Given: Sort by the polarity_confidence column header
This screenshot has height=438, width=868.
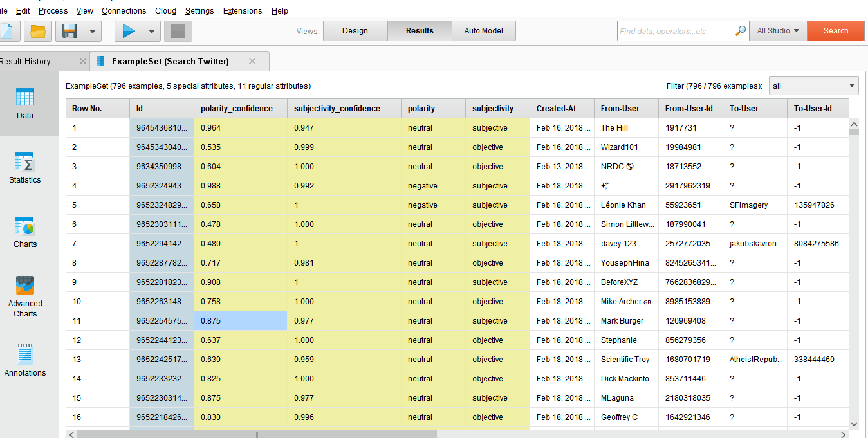Looking at the screenshot, I should [x=241, y=109].
